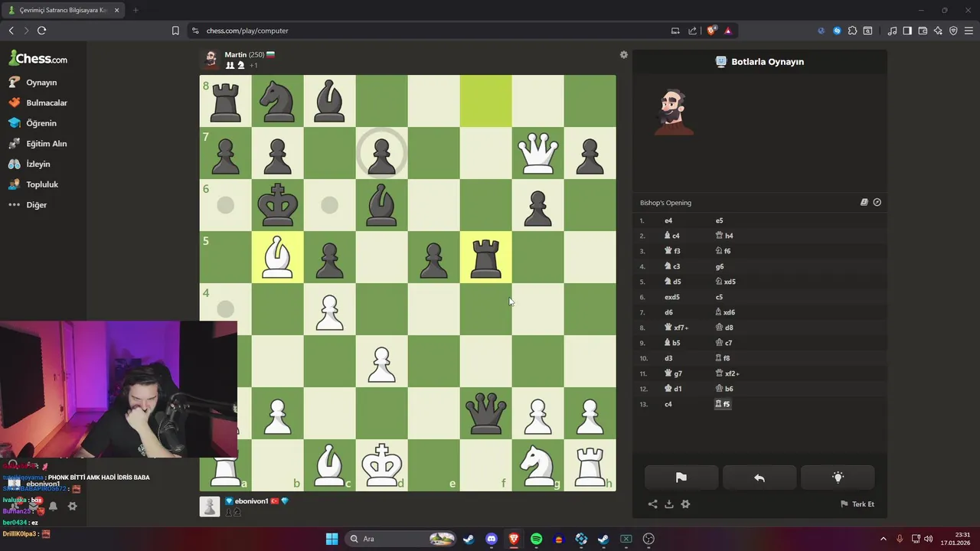
Task: Click the Chess.com logo
Action: [38, 58]
